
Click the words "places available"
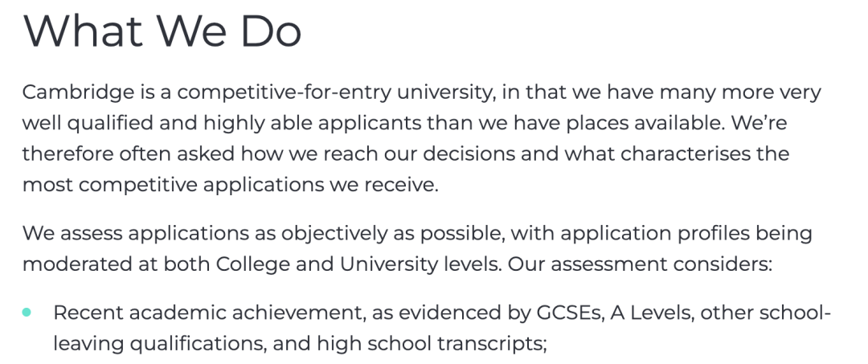coord(669,123)
